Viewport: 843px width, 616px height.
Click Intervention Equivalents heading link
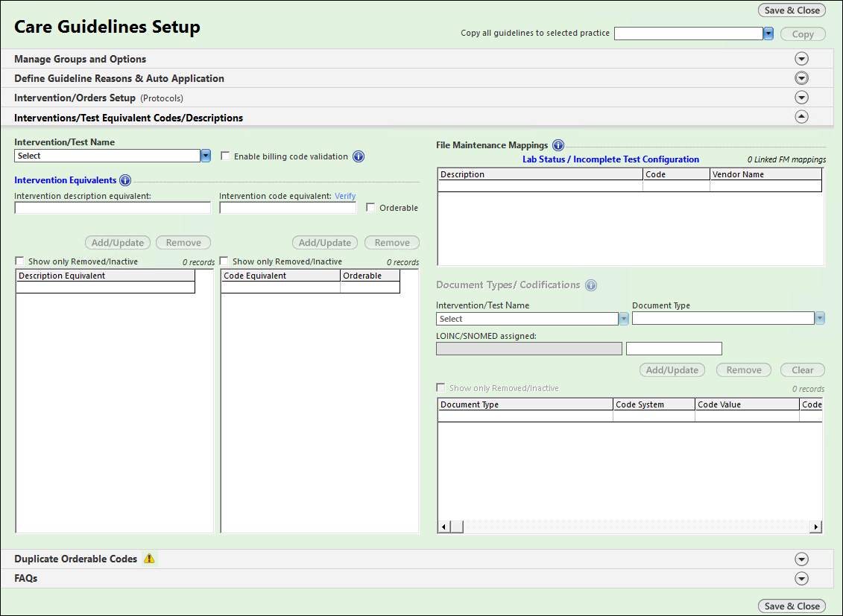pos(65,180)
